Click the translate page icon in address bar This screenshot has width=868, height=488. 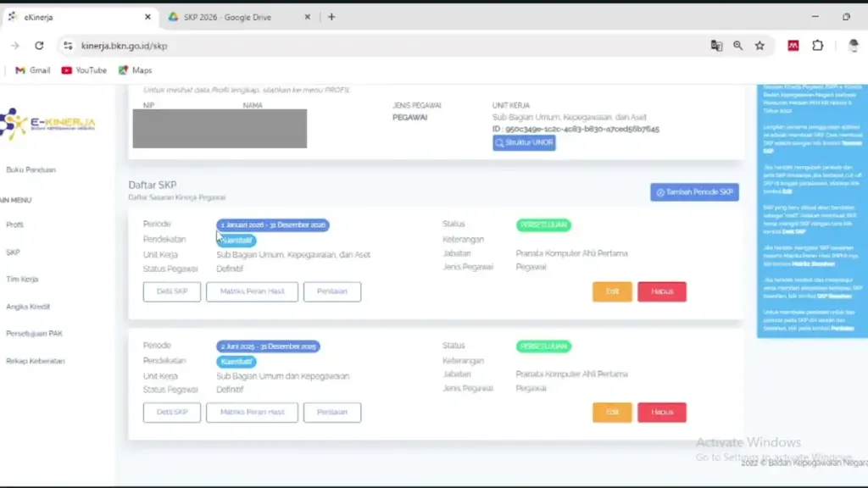pos(716,46)
